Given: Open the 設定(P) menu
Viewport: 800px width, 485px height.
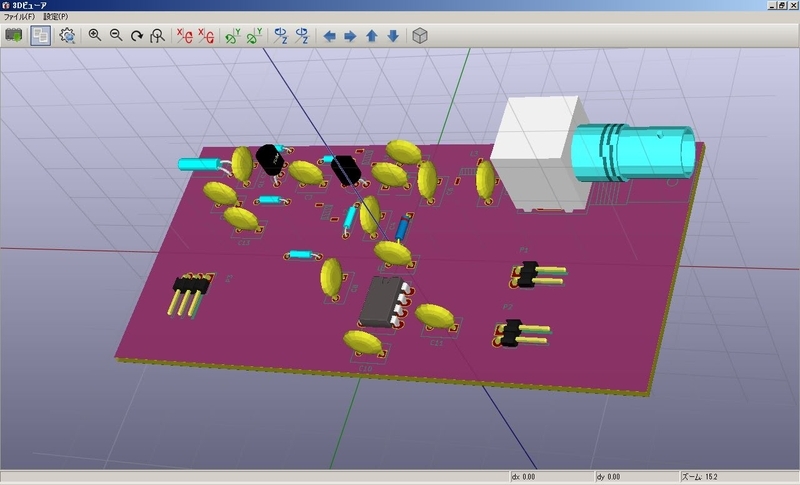Looking at the screenshot, I should point(56,17).
